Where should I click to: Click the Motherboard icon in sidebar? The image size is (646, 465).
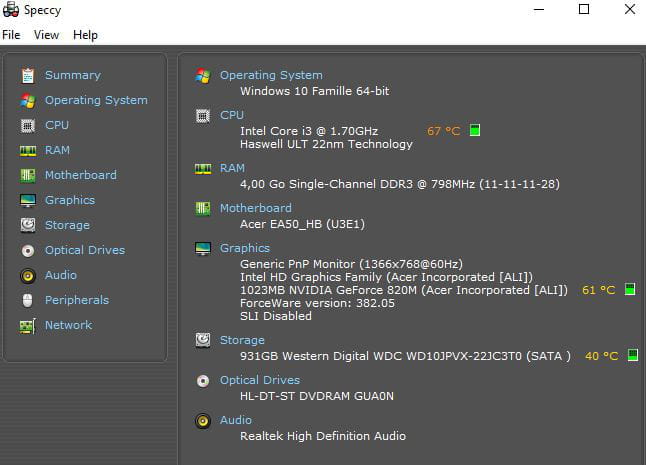click(x=28, y=175)
